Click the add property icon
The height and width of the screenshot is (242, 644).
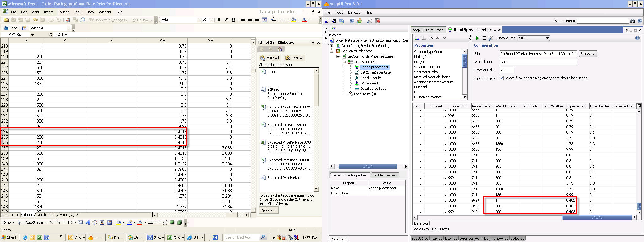417,38
